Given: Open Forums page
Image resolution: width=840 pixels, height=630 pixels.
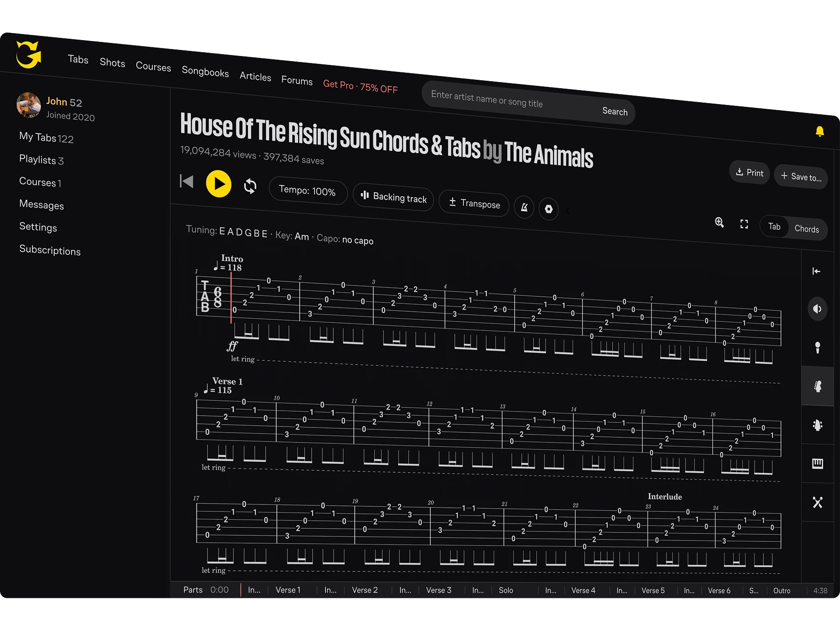Looking at the screenshot, I should pyautogui.click(x=297, y=81).
